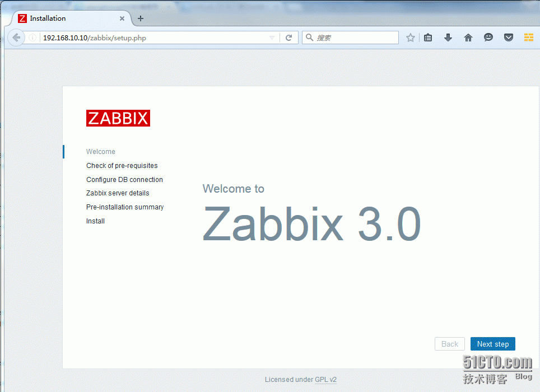Reload the page with refresh icon
Image resolution: width=540 pixels, height=392 pixels.
tap(289, 38)
